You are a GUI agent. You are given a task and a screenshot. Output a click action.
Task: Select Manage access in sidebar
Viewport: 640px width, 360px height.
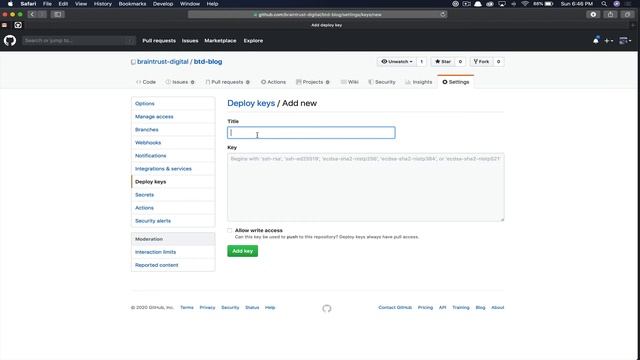tap(173, 117)
